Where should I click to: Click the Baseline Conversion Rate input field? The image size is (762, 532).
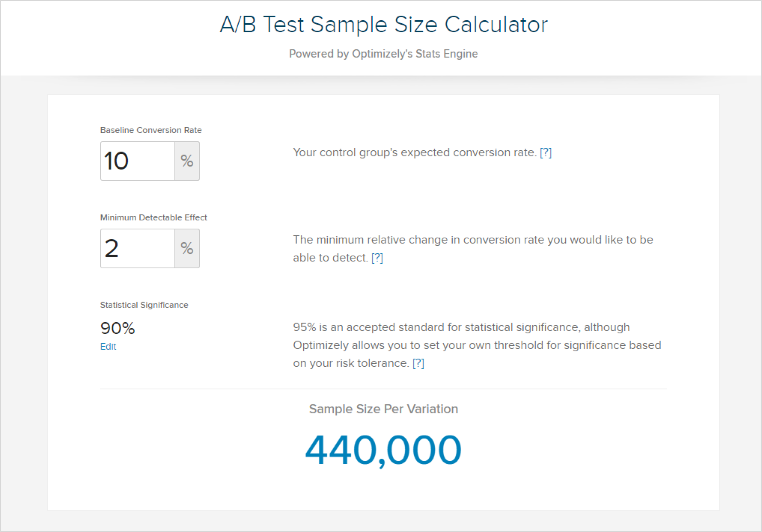pyautogui.click(x=137, y=161)
